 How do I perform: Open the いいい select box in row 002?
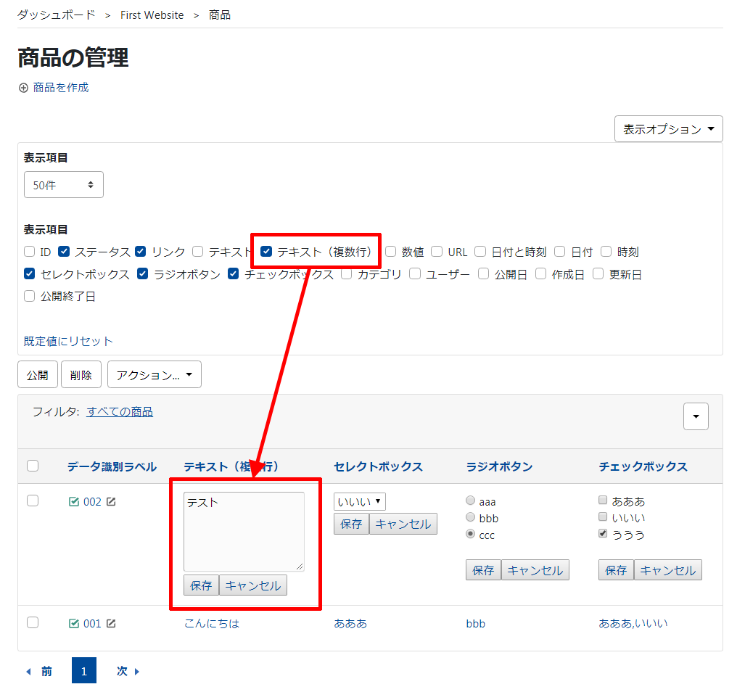(359, 501)
